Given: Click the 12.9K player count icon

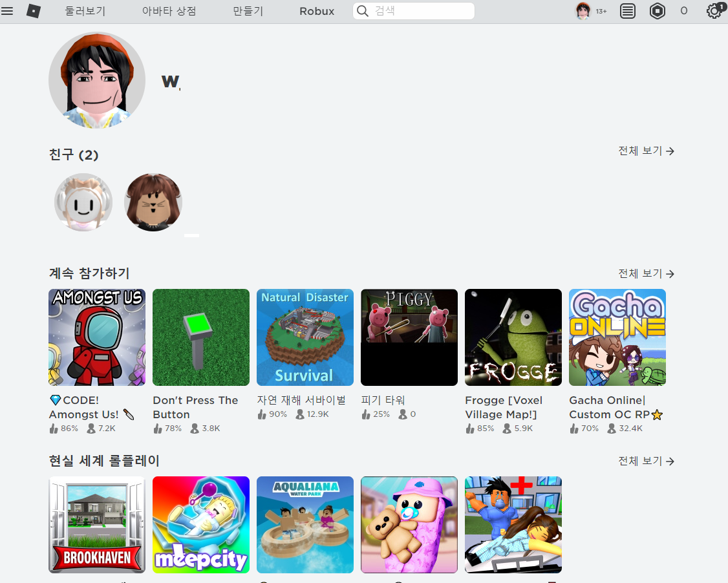Looking at the screenshot, I should point(300,414).
